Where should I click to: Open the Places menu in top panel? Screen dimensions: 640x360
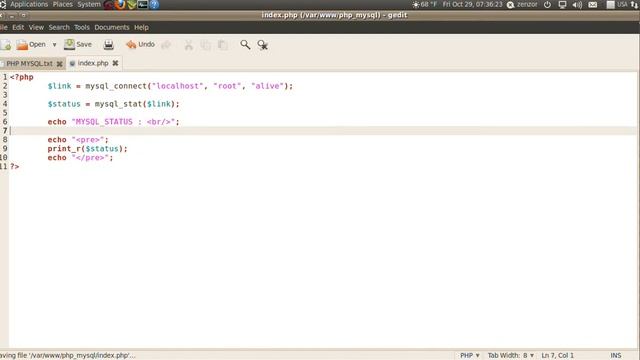pos(62,4)
